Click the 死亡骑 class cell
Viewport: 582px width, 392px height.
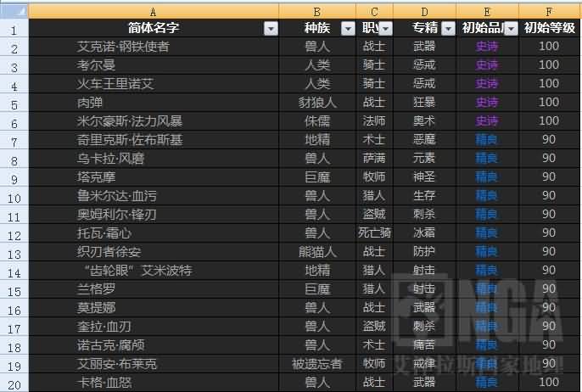(374, 233)
